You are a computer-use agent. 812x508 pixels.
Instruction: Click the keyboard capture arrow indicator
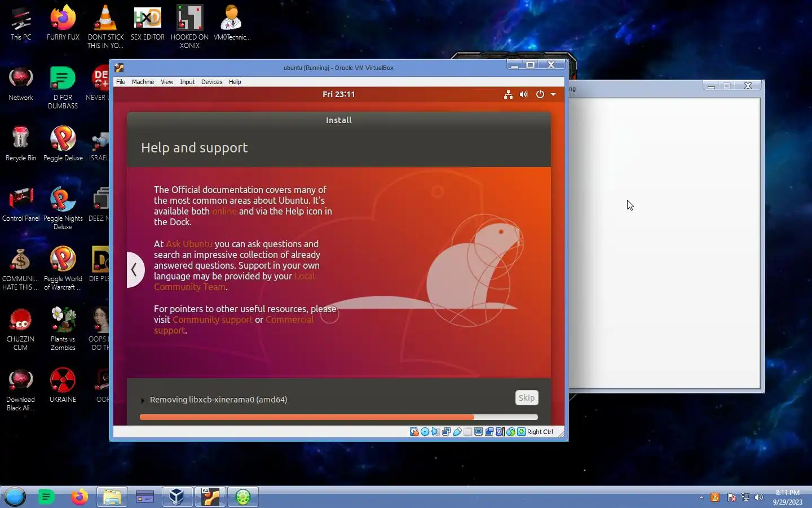pyautogui.click(x=522, y=432)
